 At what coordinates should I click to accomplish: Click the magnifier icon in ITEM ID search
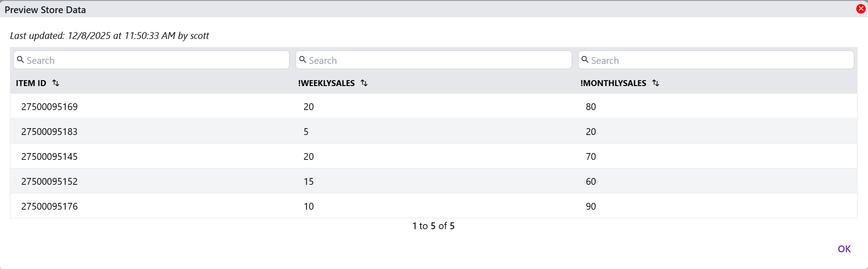pos(20,60)
